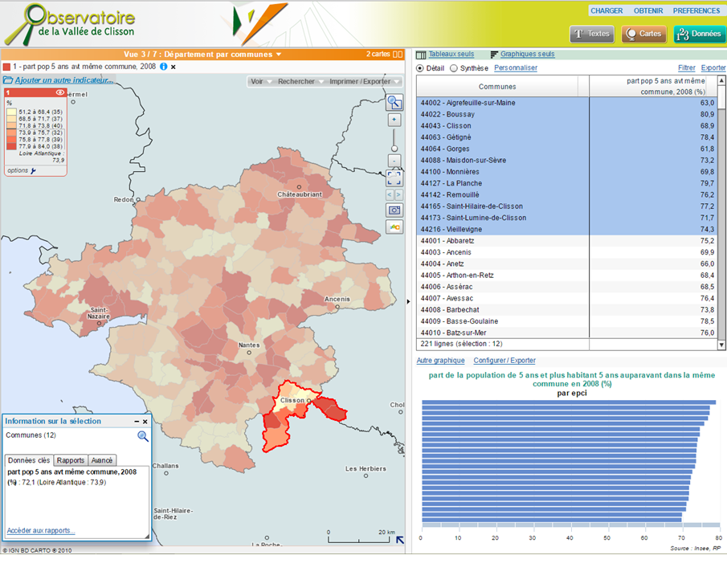727x588 pixels.
Task: Click the Personnaliser link
Action: [516, 67]
